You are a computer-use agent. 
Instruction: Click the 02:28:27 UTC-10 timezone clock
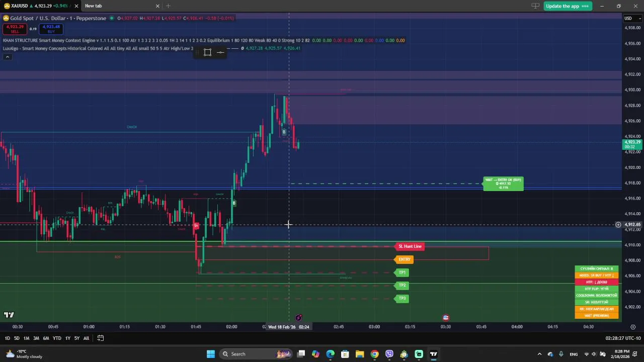tap(623, 338)
